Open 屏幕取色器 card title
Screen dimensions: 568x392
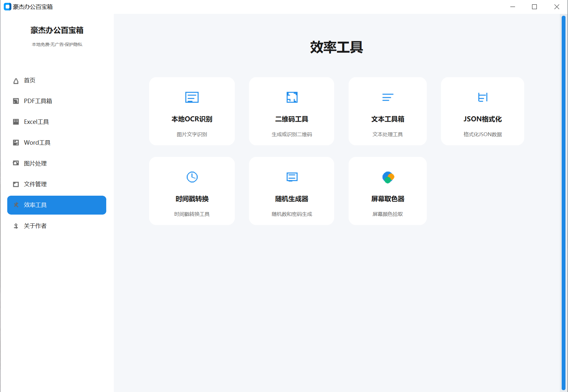tap(388, 199)
